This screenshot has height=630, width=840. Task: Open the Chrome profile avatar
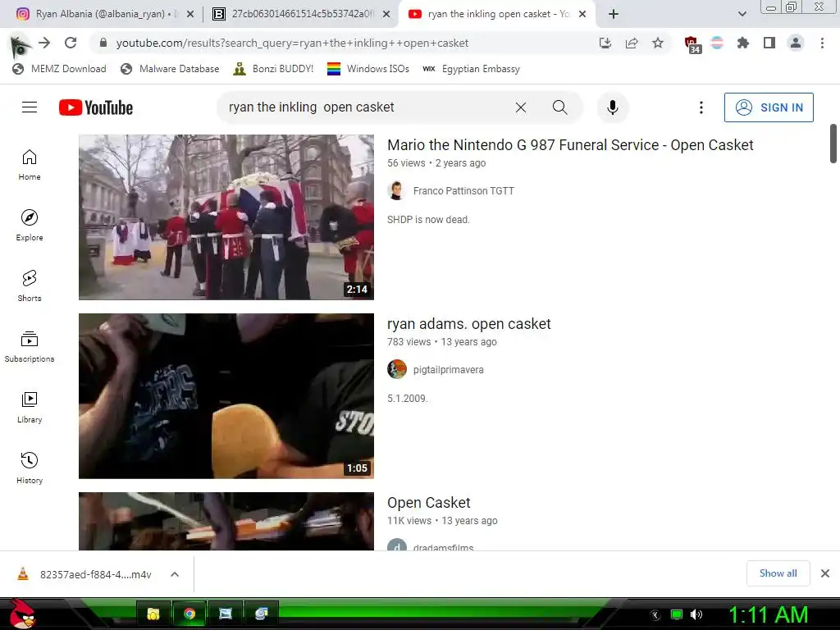click(x=796, y=43)
